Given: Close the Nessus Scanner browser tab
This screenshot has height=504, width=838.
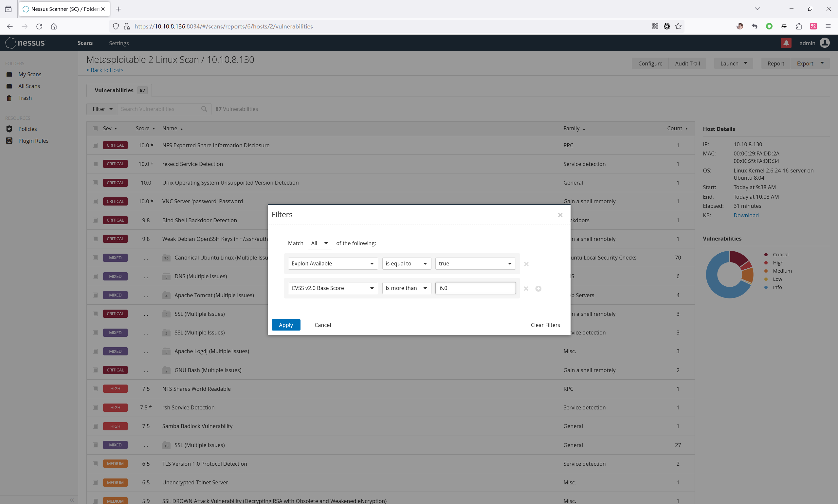Looking at the screenshot, I should click(x=103, y=9).
